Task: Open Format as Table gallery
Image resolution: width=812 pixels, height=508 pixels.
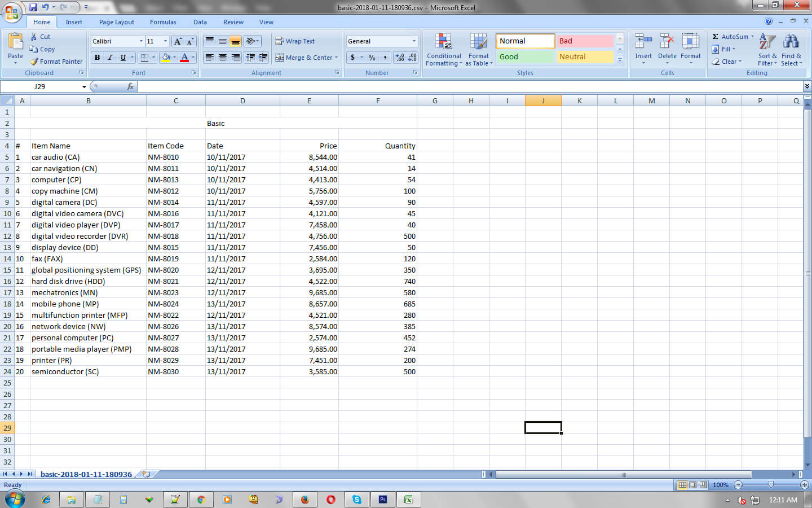Action: (479, 50)
